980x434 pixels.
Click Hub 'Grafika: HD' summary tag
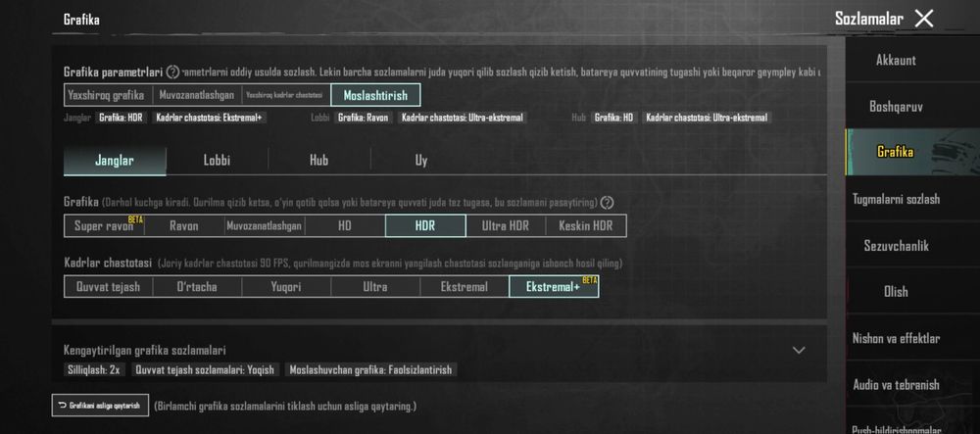coord(614,118)
